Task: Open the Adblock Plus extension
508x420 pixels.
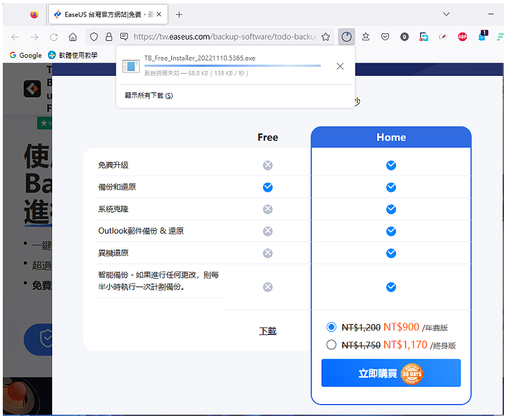Action: pos(462,37)
